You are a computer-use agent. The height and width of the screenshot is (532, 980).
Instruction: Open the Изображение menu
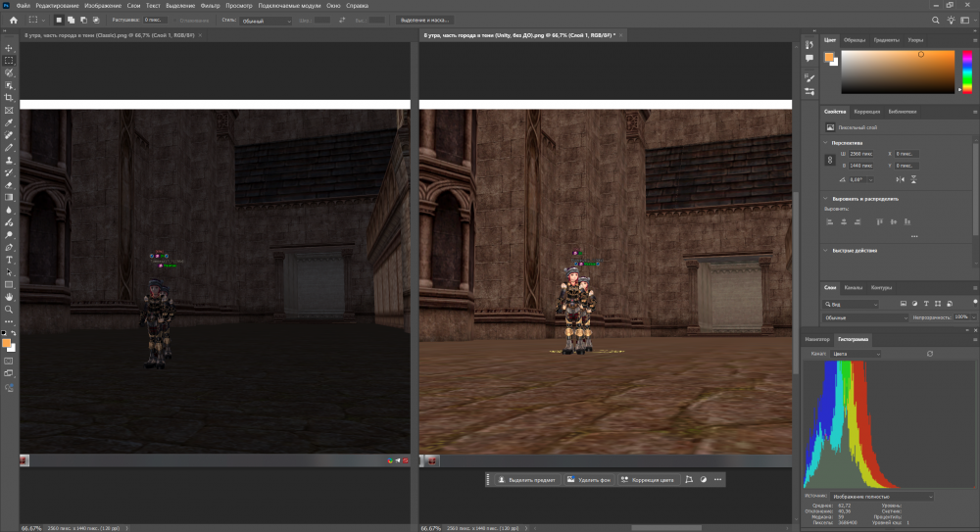(x=103, y=6)
